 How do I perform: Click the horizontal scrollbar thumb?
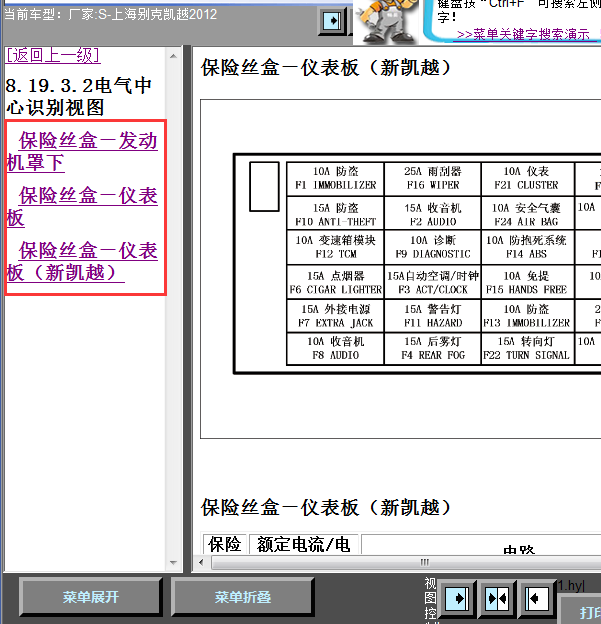coord(406,563)
